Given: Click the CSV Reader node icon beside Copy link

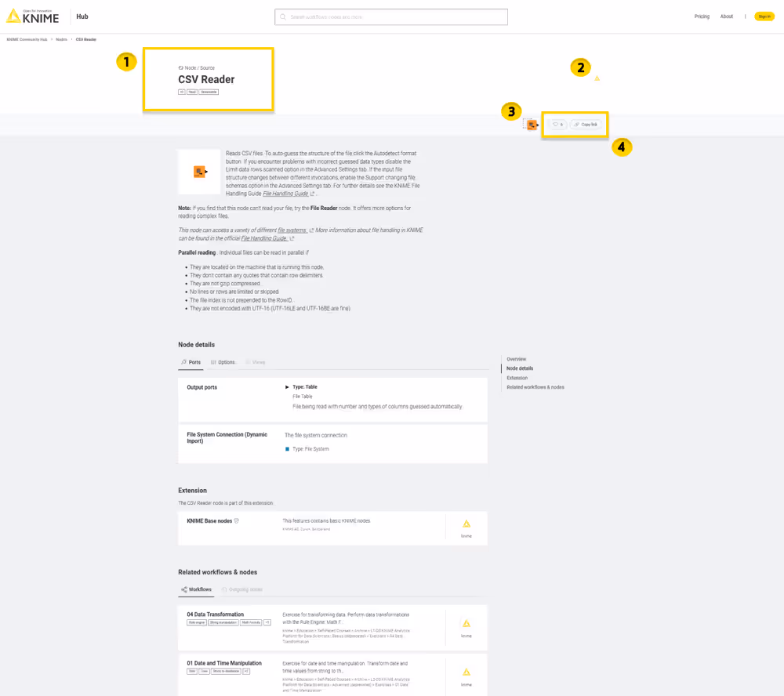Looking at the screenshot, I should pos(532,123).
